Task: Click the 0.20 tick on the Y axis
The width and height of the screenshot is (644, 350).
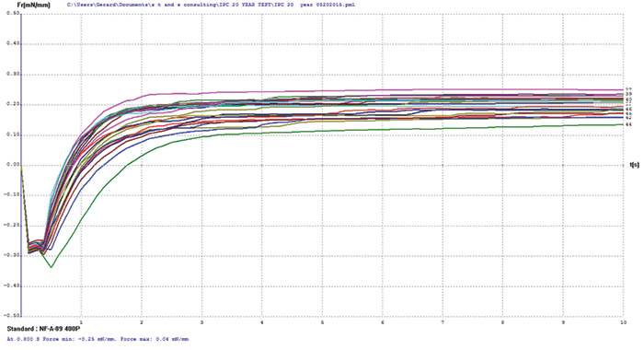Action: [13, 104]
